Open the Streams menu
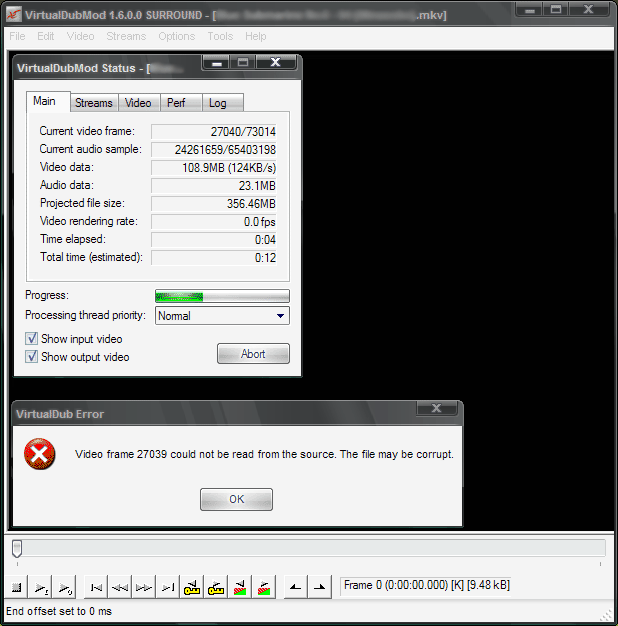 126,36
